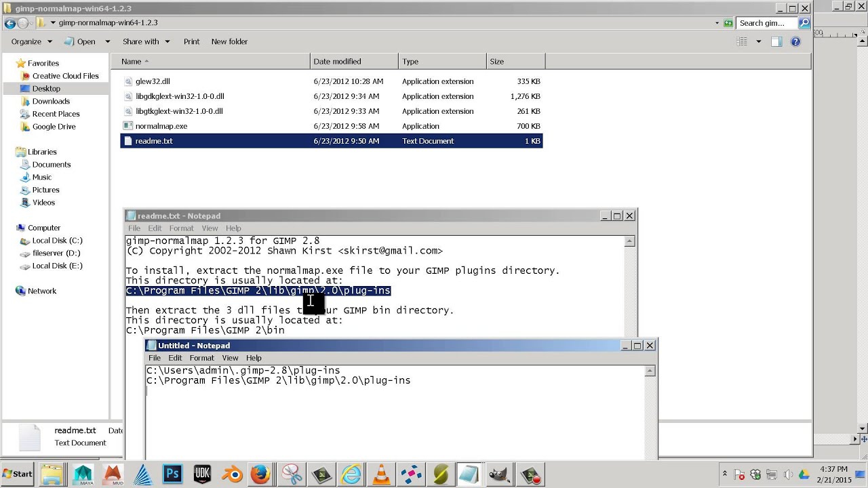Open Creative Cloud Files in Favorites
This screenshot has width=868, height=488.
point(65,76)
